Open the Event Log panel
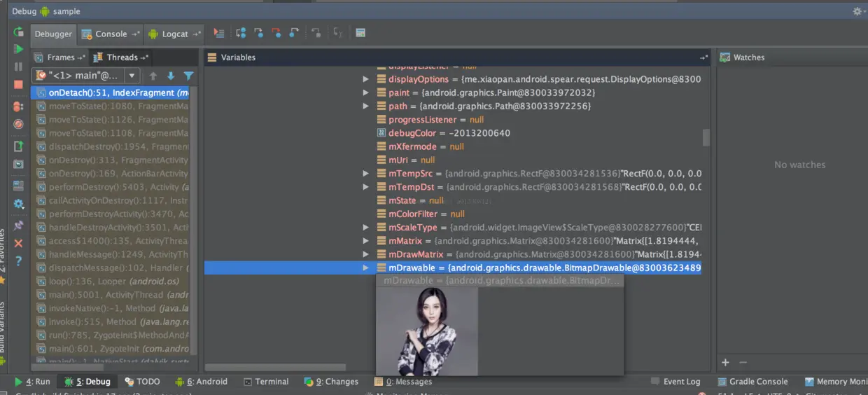 point(675,382)
